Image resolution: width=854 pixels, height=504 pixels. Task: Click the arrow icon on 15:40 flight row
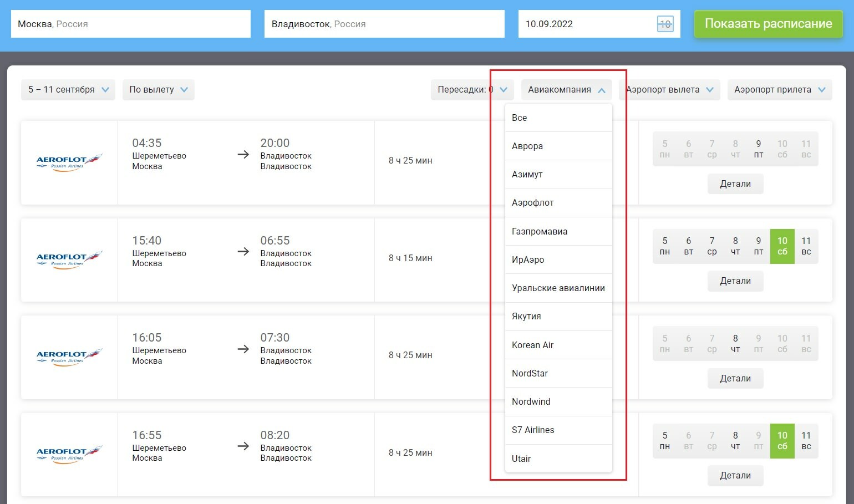coord(243,251)
